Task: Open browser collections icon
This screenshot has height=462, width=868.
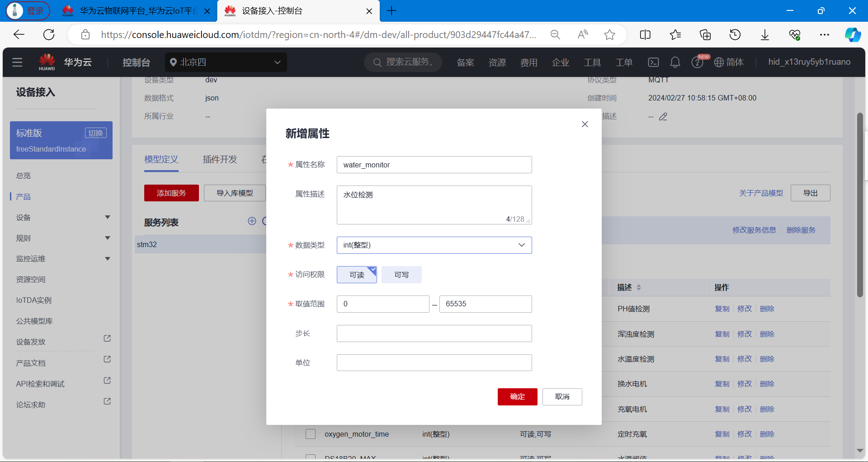Action: [705, 34]
